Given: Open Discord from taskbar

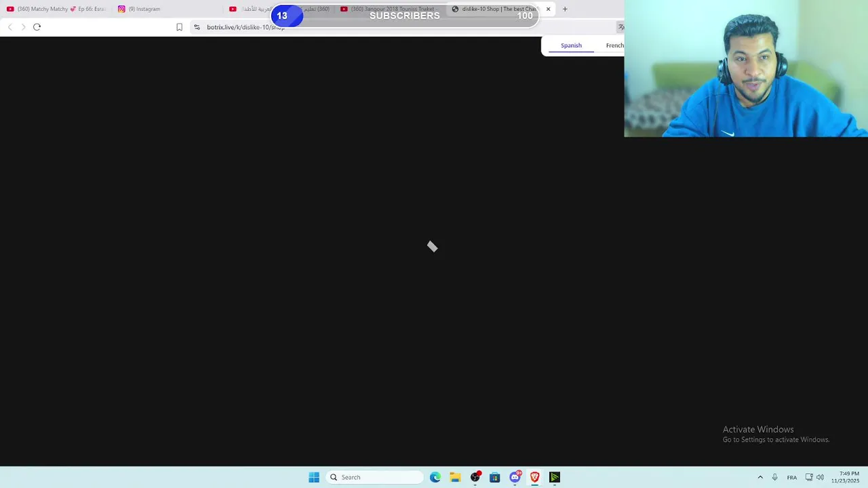Looking at the screenshot, I should (515, 477).
